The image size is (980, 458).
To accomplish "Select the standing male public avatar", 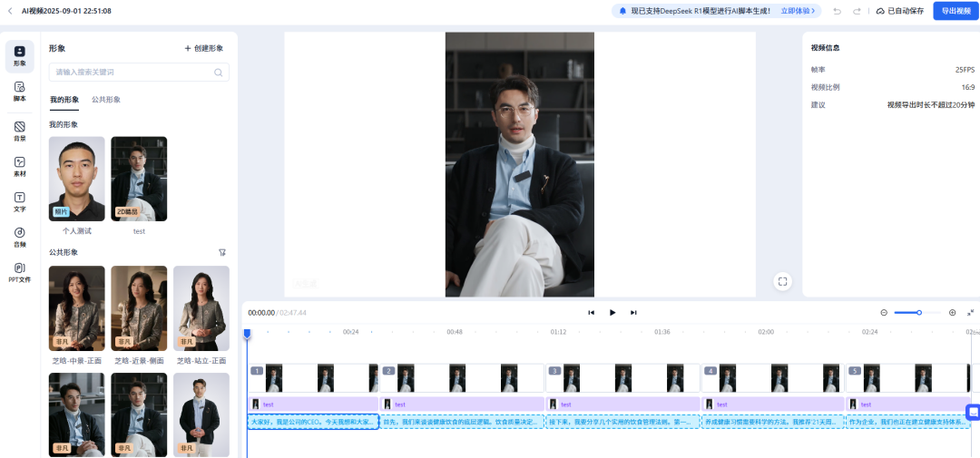I will 201,414.
